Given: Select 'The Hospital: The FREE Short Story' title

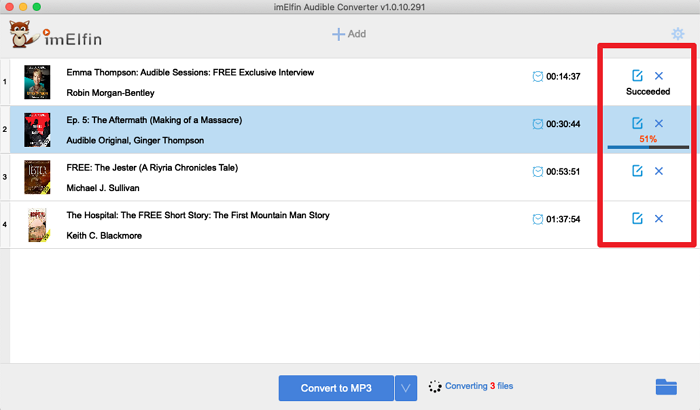Looking at the screenshot, I should [x=198, y=215].
